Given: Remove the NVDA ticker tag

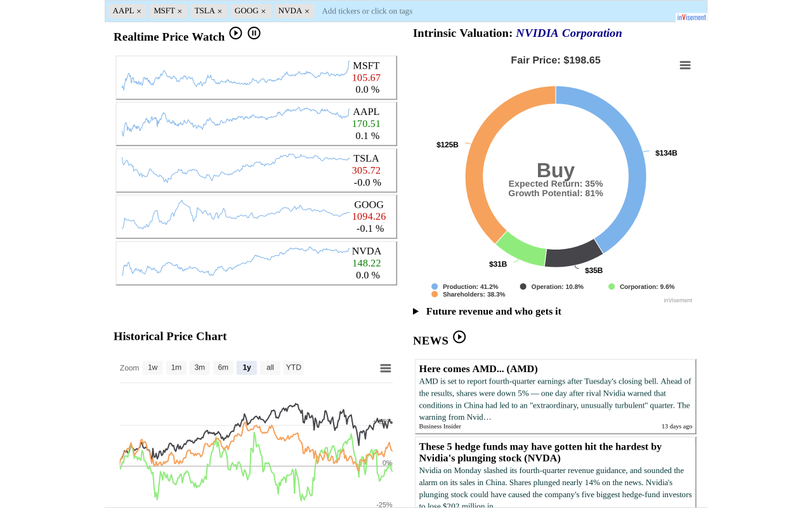Looking at the screenshot, I should (x=307, y=11).
